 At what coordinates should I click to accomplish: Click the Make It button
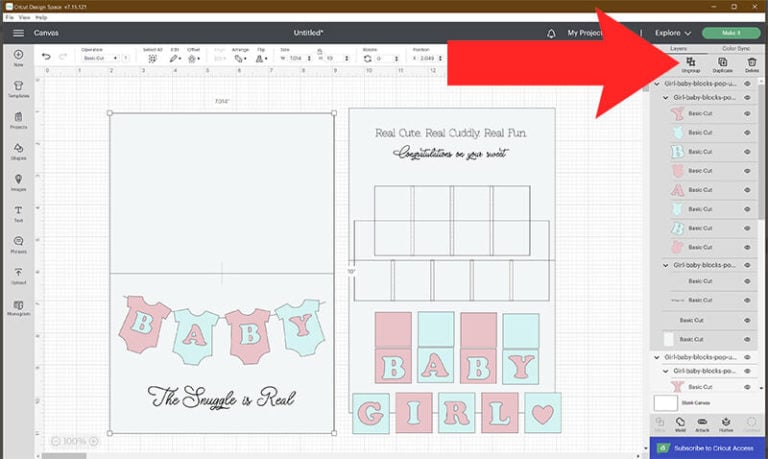pyautogui.click(x=731, y=33)
